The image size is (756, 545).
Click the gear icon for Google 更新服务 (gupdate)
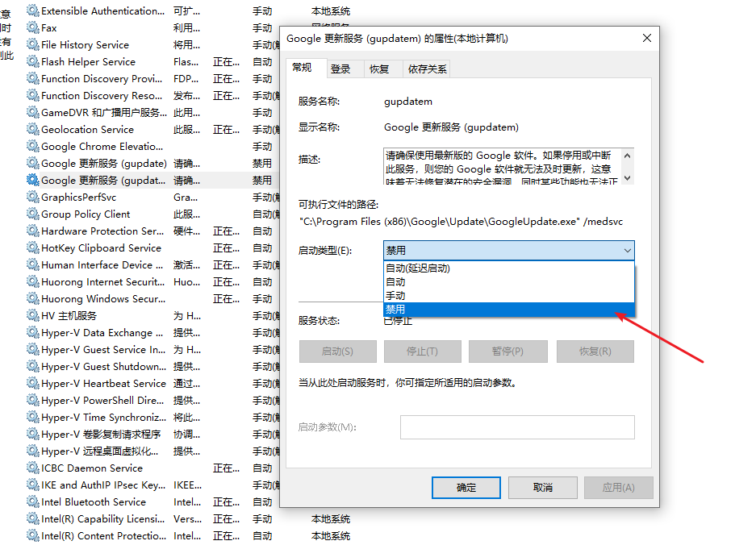click(33, 164)
